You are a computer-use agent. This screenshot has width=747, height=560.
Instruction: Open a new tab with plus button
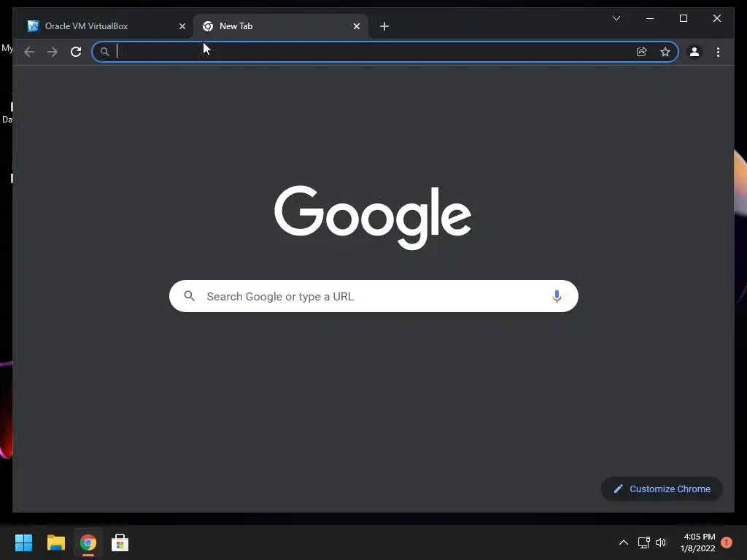[384, 26]
